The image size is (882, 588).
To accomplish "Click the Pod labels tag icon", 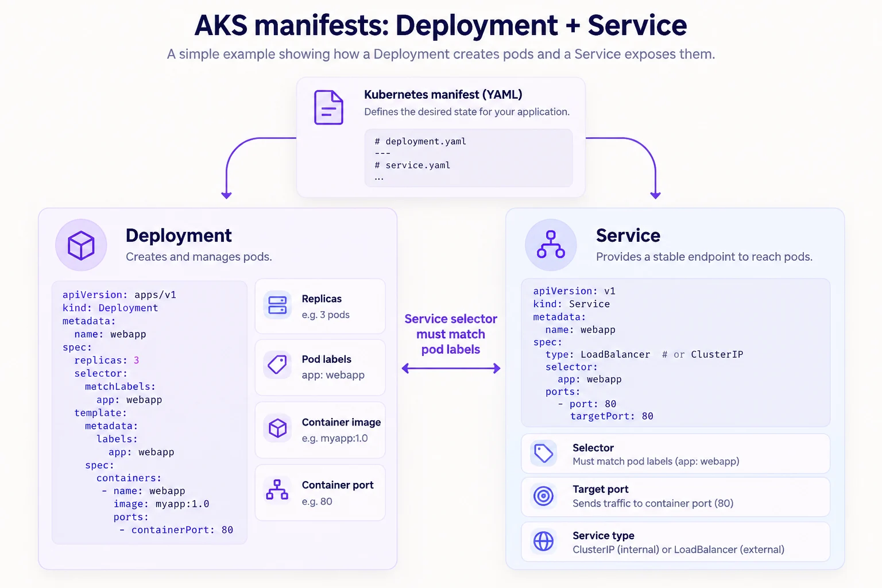I will pos(277,365).
